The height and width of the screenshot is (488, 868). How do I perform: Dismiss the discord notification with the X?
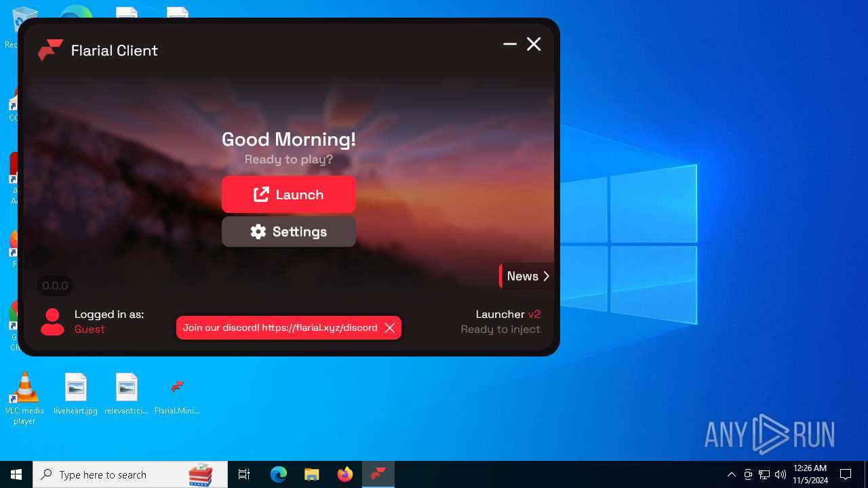coord(390,328)
